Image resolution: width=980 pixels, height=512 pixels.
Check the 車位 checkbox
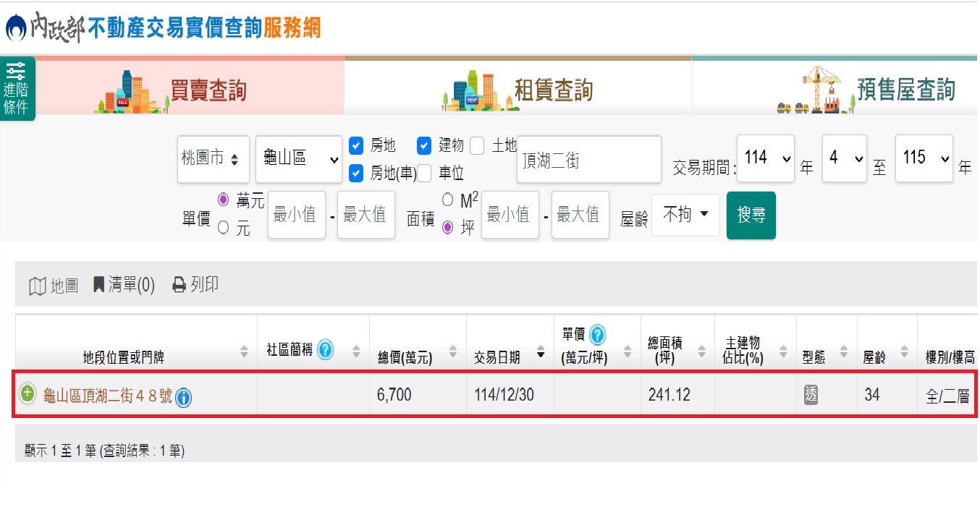point(424,174)
